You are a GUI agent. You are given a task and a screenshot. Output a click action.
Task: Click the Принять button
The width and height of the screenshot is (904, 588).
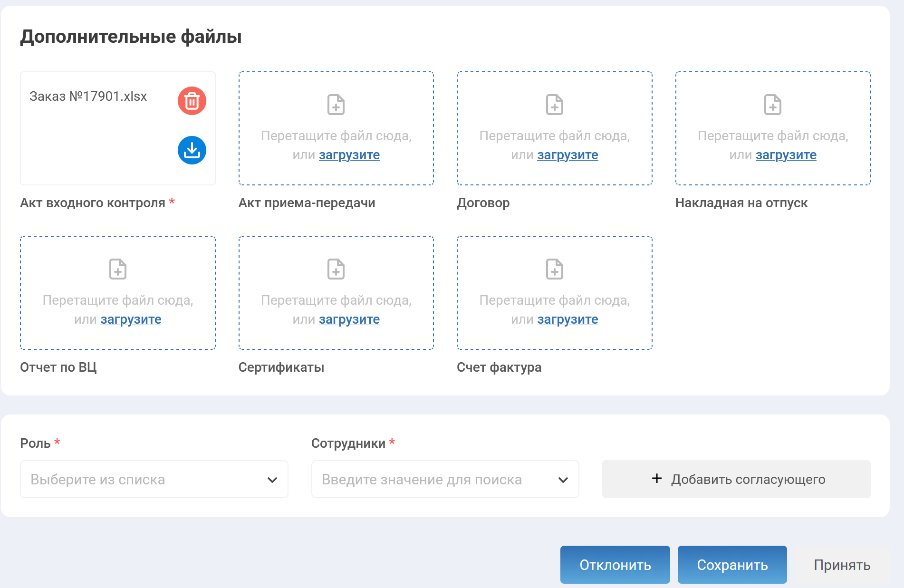point(842,565)
